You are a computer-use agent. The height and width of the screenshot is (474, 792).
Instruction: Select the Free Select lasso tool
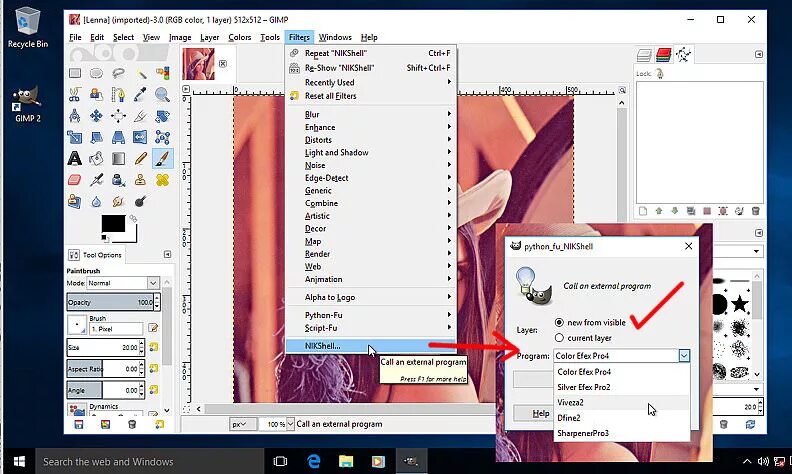coord(119,73)
